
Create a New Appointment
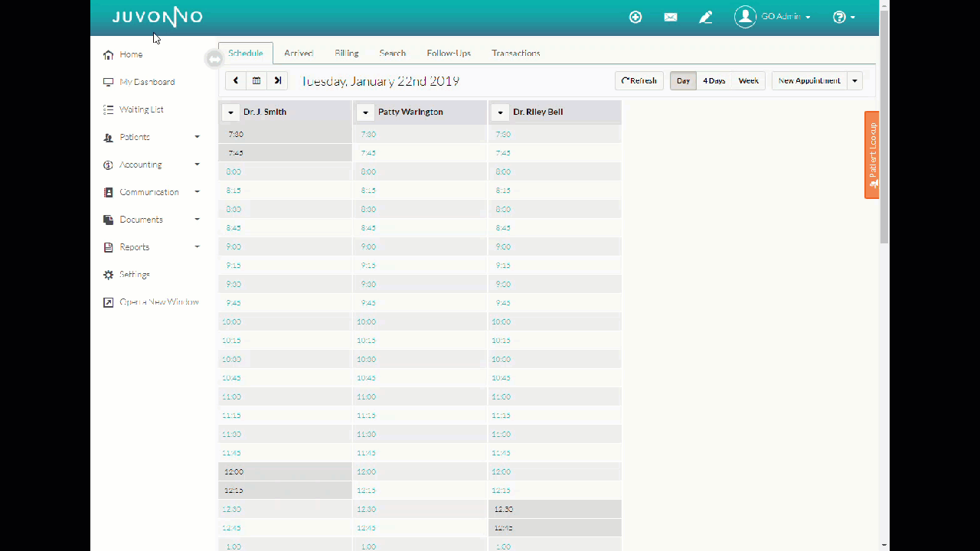pyautogui.click(x=809, y=80)
